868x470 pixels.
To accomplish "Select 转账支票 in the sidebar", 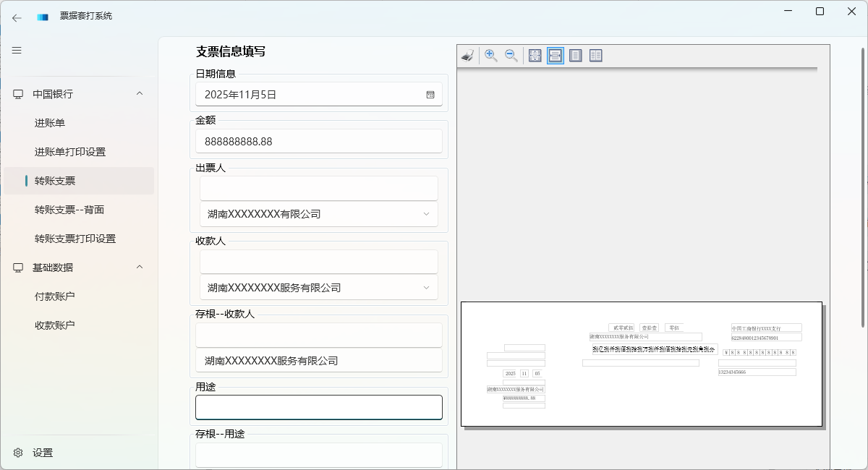I will pos(79,181).
